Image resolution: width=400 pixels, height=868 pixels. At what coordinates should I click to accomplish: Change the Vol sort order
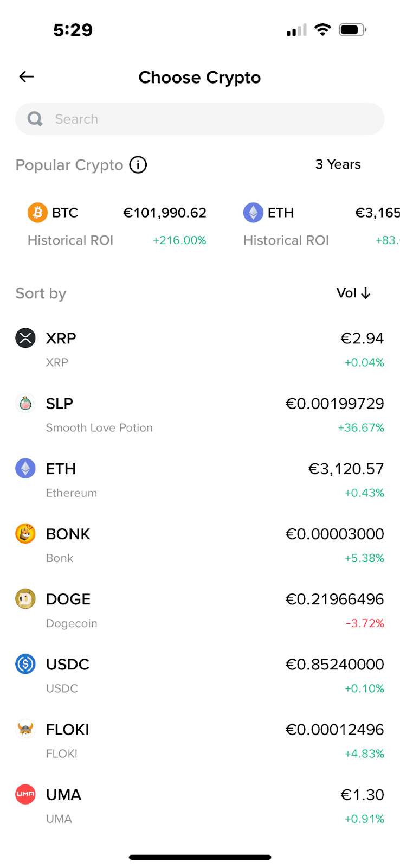353,293
